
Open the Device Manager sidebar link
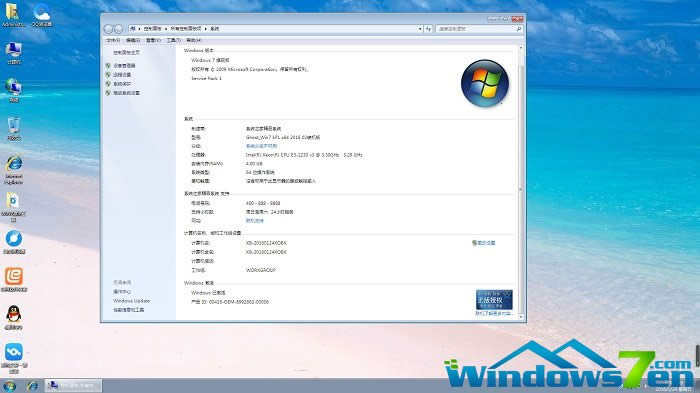click(124, 66)
